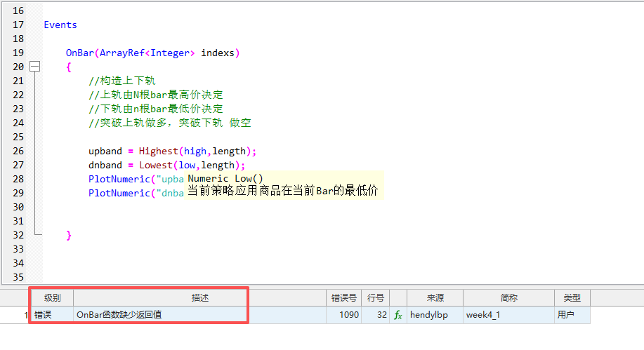This screenshot has height=350, width=644.
Task: Select the OnBar函数缺少返回值 error description
Action: pyautogui.click(x=119, y=316)
